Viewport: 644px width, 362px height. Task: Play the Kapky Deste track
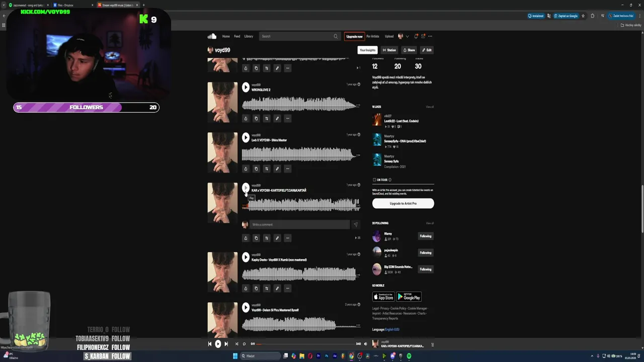point(246,257)
